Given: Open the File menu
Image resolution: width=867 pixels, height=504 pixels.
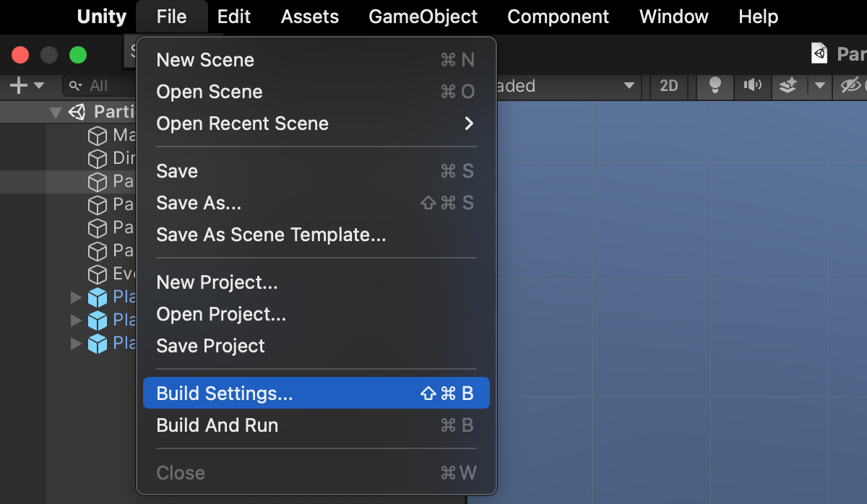Looking at the screenshot, I should [x=171, y=17].
